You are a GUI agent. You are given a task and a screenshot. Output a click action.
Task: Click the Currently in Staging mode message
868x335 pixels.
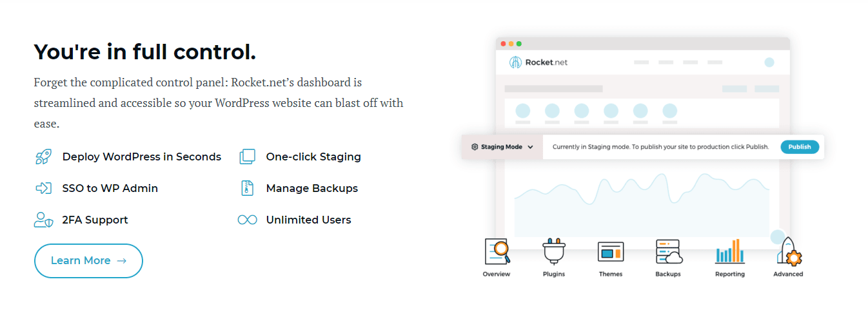tap(660, 147)
